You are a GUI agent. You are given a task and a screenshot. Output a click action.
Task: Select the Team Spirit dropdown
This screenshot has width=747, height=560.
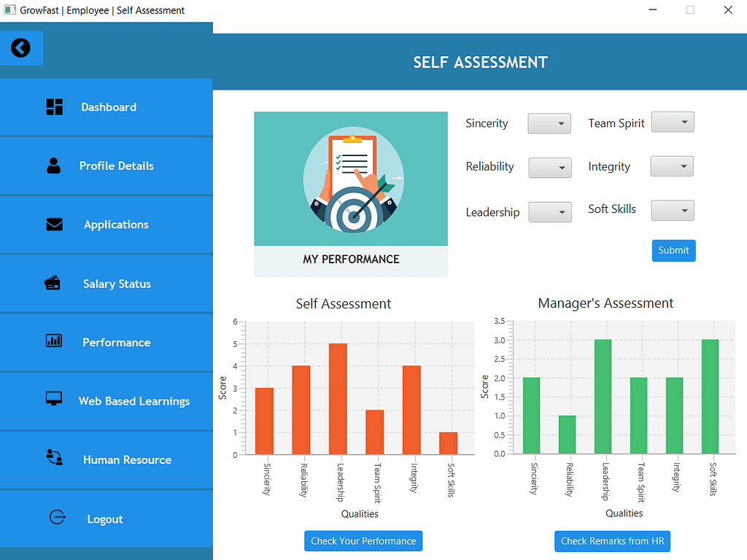(672, 122)
